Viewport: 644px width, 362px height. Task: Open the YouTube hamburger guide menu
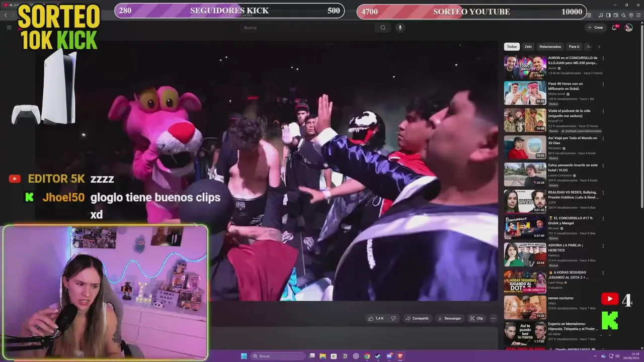click(x=9, y=27)
